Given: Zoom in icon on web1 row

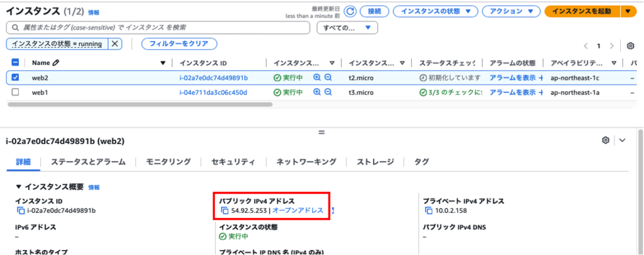Looking at the screenshot, I should pos(317,92).
